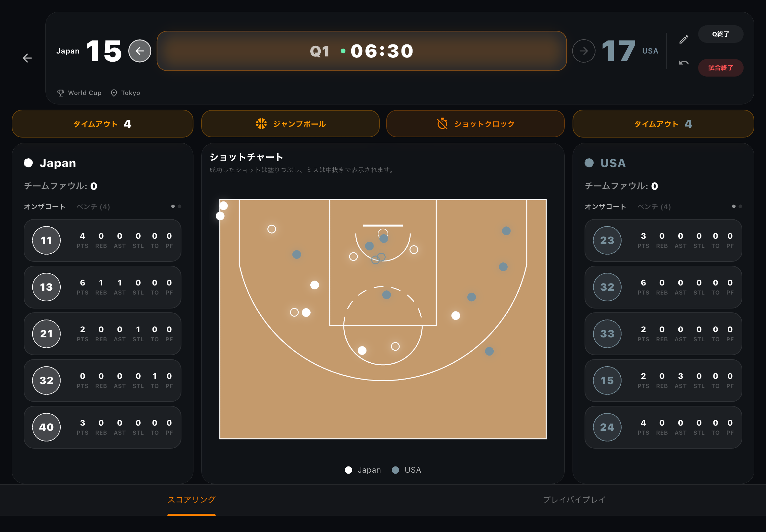Select Japan player number 11 circle
766x532 pixels.
pyautogui.click(x=46, y=240)
